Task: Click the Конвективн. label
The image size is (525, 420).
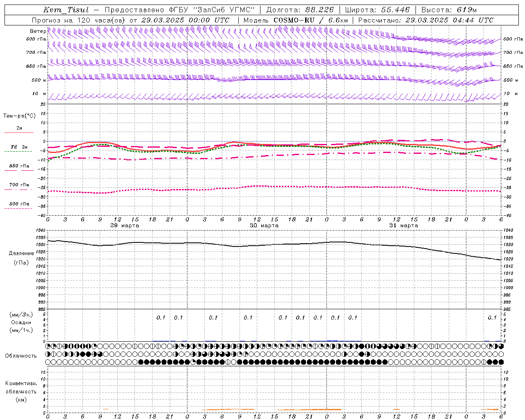Action: pos(21,383)
